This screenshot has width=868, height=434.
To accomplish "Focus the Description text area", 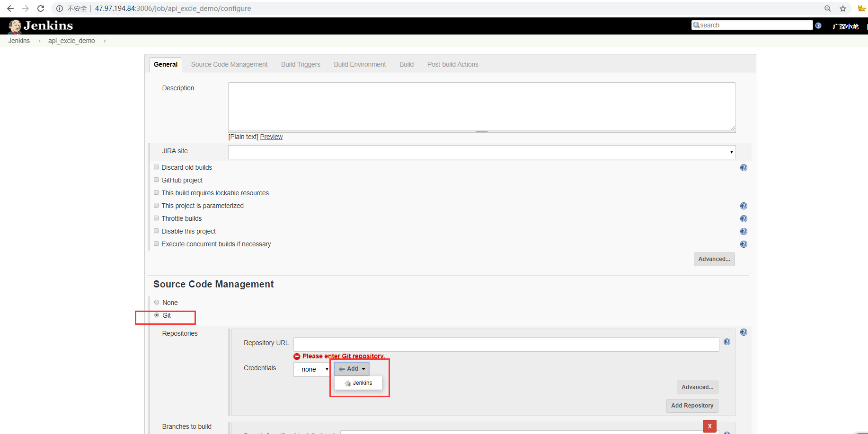I will [x=482, y=107].
